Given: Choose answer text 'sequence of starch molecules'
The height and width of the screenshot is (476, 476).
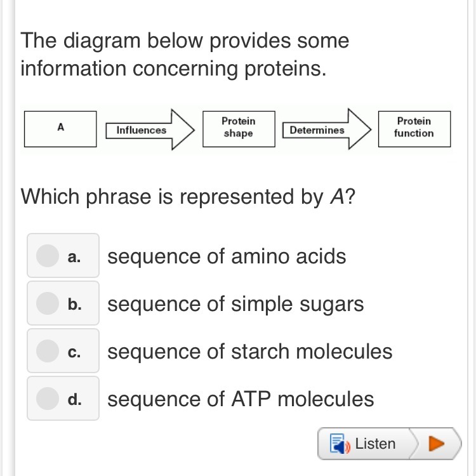Looking at the screenshot, I should click(249, 351).
